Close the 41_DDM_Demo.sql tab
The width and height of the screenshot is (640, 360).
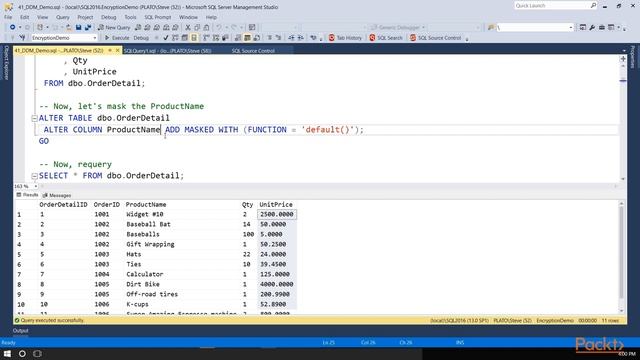(x=118, y=50)
